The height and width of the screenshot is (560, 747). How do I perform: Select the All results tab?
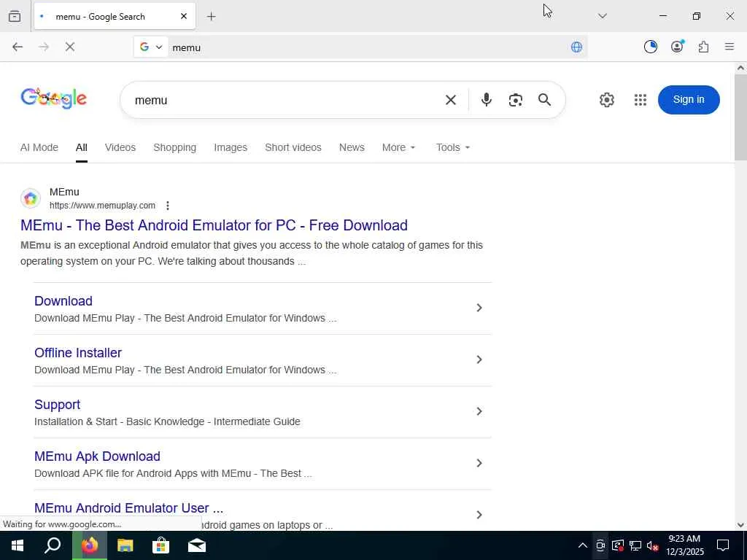tap(82, 147)
